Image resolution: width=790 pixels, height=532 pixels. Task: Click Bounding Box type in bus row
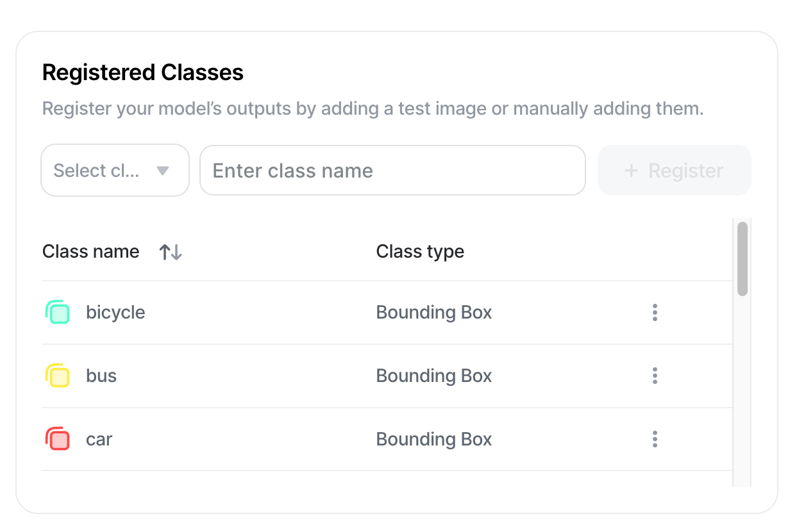[434, 376]
